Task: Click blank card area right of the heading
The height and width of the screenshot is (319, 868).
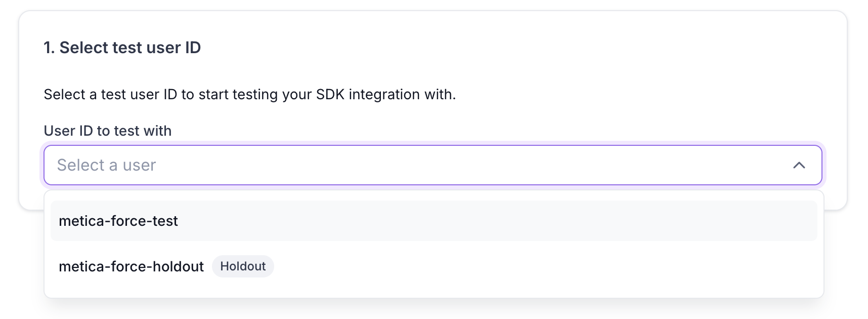Action: click(x=506, y=48)
